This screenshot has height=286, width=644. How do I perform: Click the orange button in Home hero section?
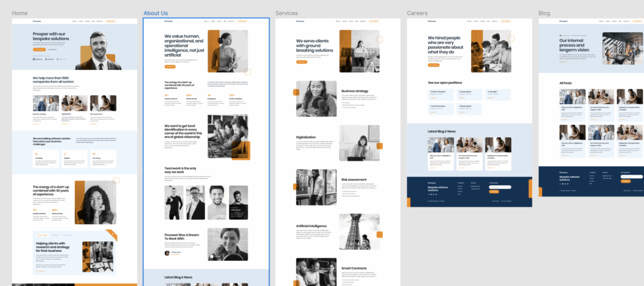39,49
